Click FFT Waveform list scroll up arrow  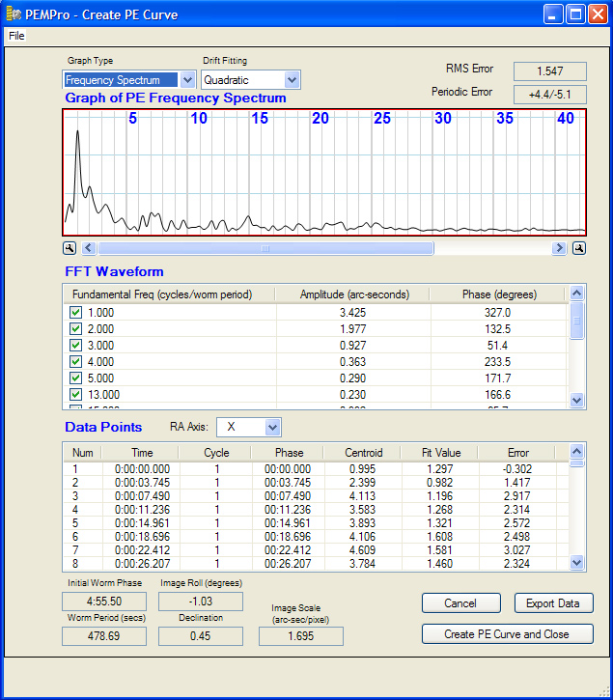pos(577,294)
